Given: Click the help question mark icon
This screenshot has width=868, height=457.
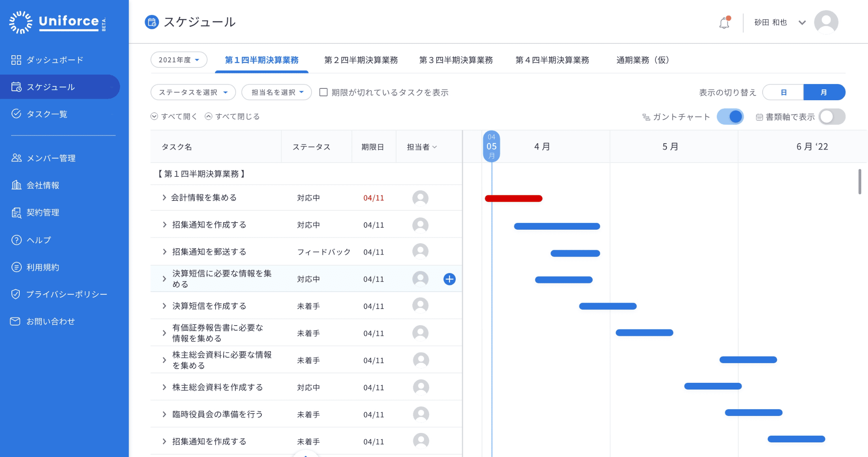Looking at the screenshot, I should click(x=16, y=240).
